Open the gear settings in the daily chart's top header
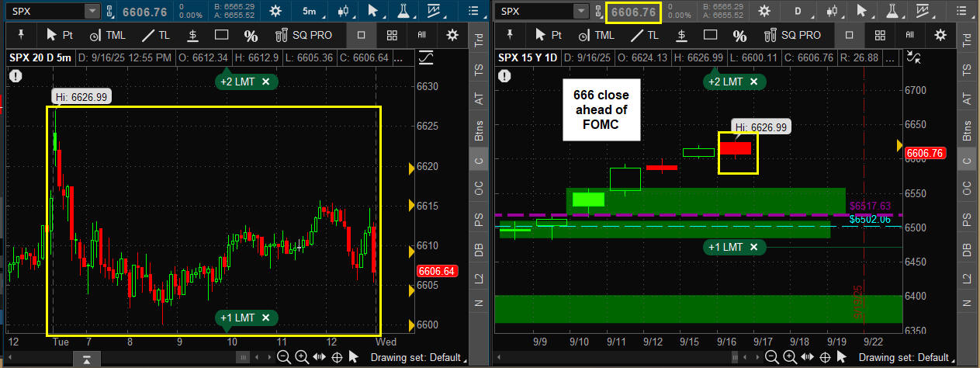 click(764, 11)
